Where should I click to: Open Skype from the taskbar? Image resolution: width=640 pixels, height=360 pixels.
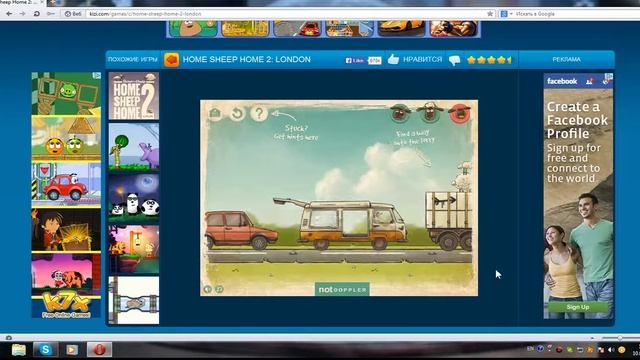point(45,349)
